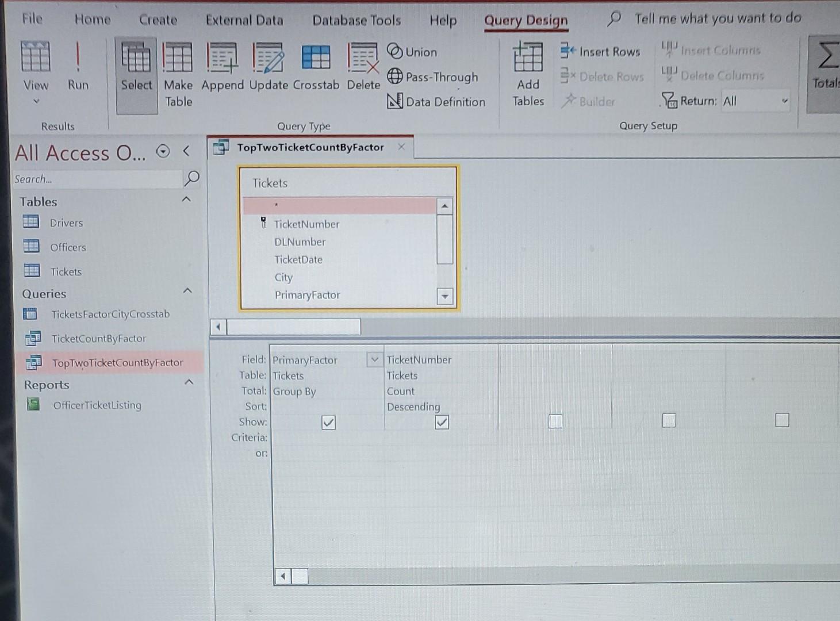Screen dimensions: 840x621
Task: Open the Return dropdown
Action: click(785, 101)
